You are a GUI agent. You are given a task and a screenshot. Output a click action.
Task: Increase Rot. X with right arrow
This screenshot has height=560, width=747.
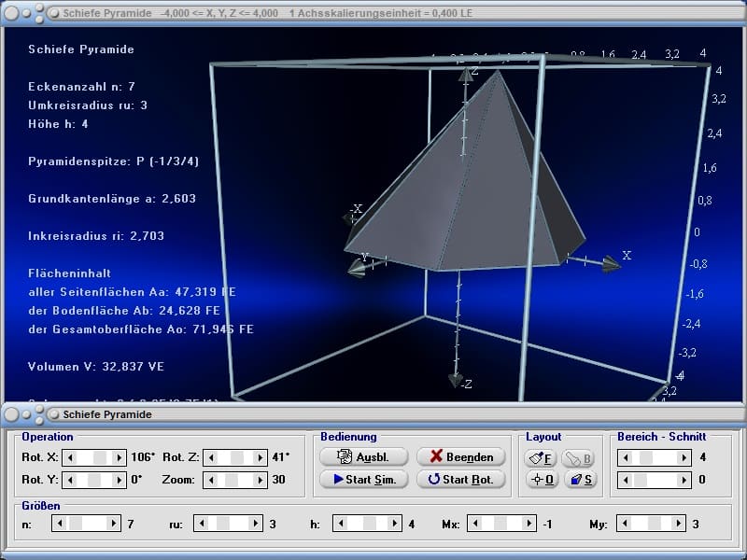tap(120, 457)
